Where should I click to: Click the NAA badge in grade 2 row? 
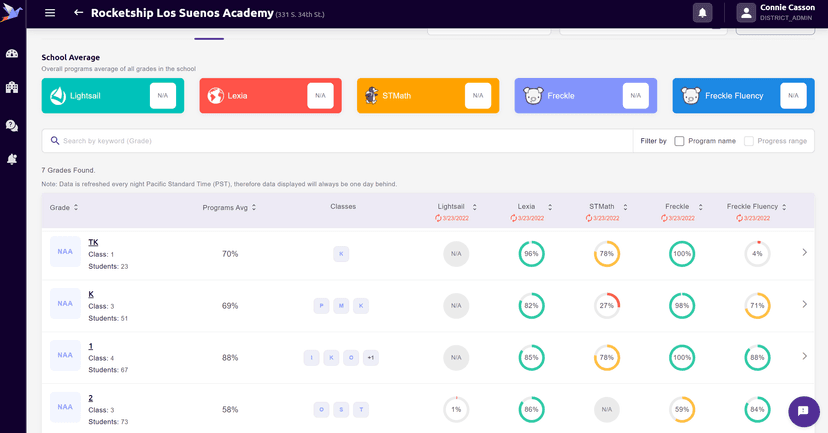coord(65,407)
